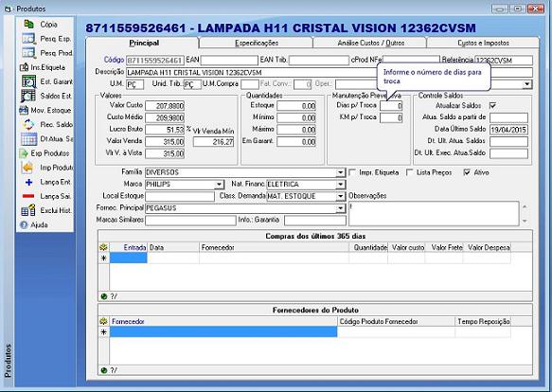
Task: Click the red minus Lança Sai. icon
Action: click(x=28, y=196)
